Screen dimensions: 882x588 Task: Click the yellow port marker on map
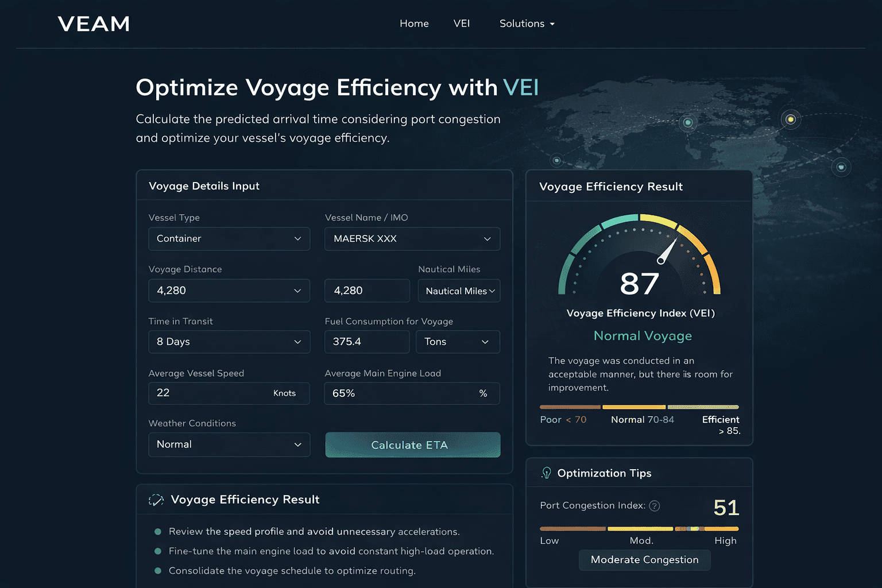(791, 119)
